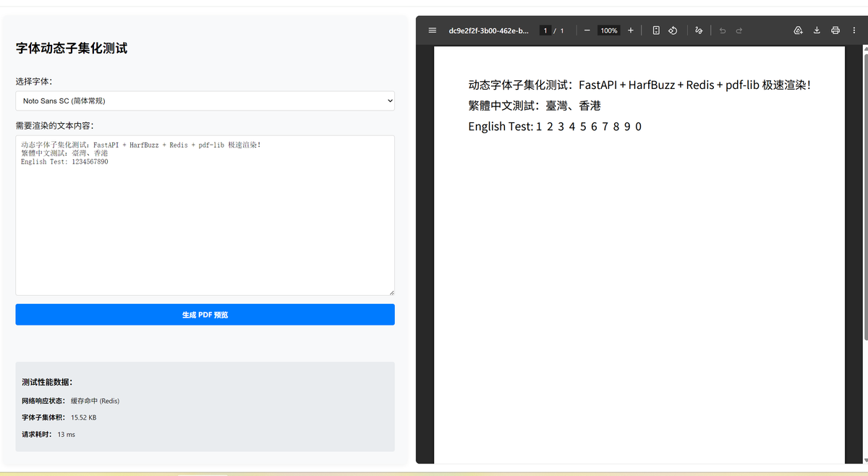Click the 测试性能数据 heading
Viewport: 868px width, 476px height.
47,382
